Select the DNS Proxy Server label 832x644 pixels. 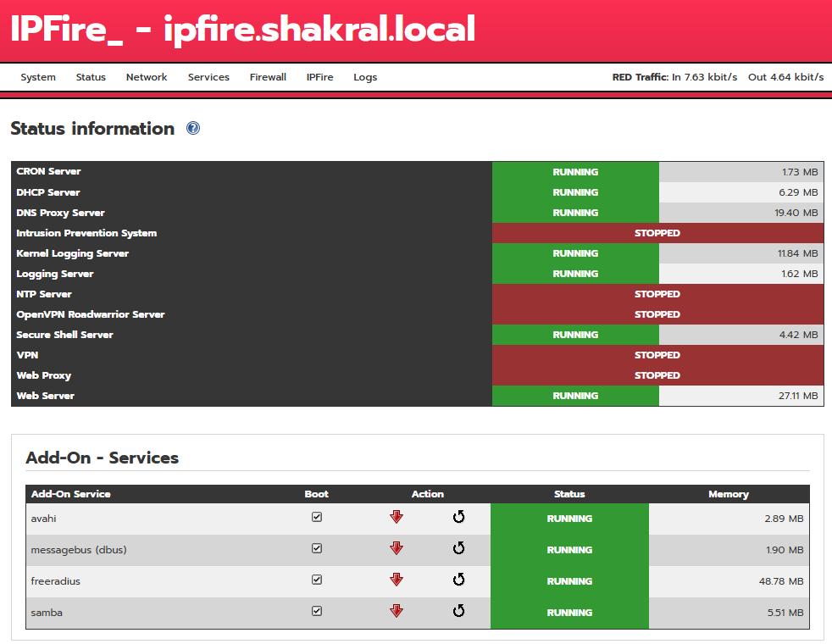(60, 213)
